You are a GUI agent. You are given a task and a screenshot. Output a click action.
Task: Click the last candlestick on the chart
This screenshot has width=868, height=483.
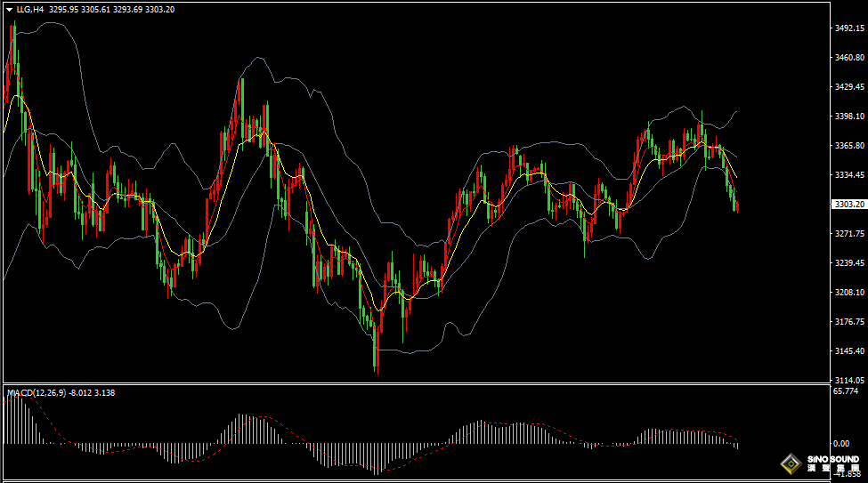[x=737, y=206]
